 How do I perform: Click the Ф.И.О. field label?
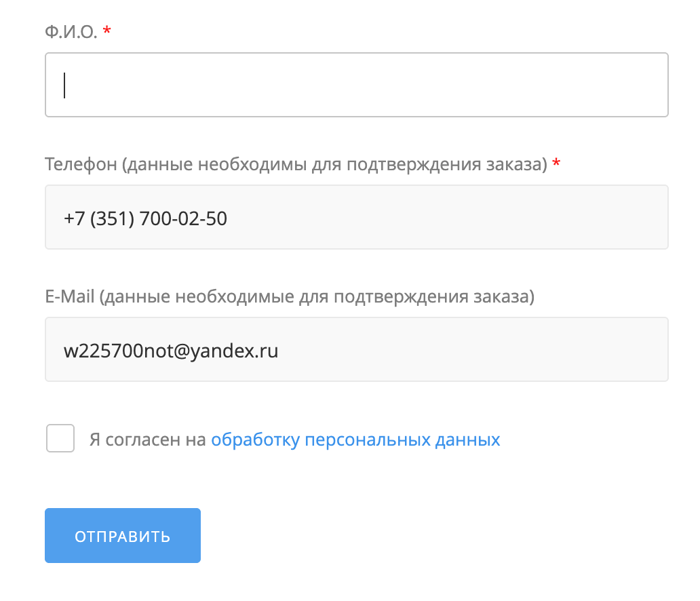pos(71,32)
